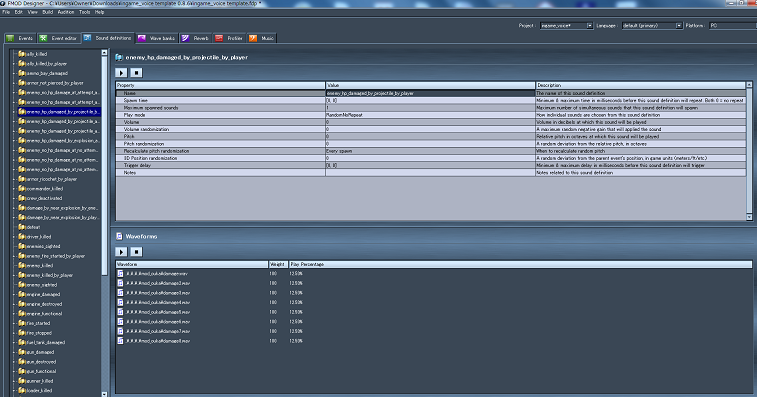The image size is (757, 397).
Task: Expand the enemy_killed_by_player tree node
Action: coord(14,275)
